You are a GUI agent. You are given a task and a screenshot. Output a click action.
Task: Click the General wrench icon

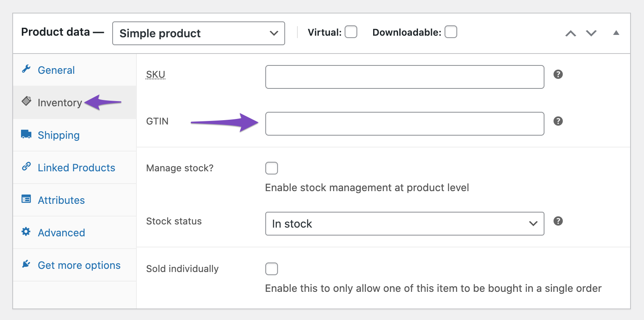[x=26, y=69]
